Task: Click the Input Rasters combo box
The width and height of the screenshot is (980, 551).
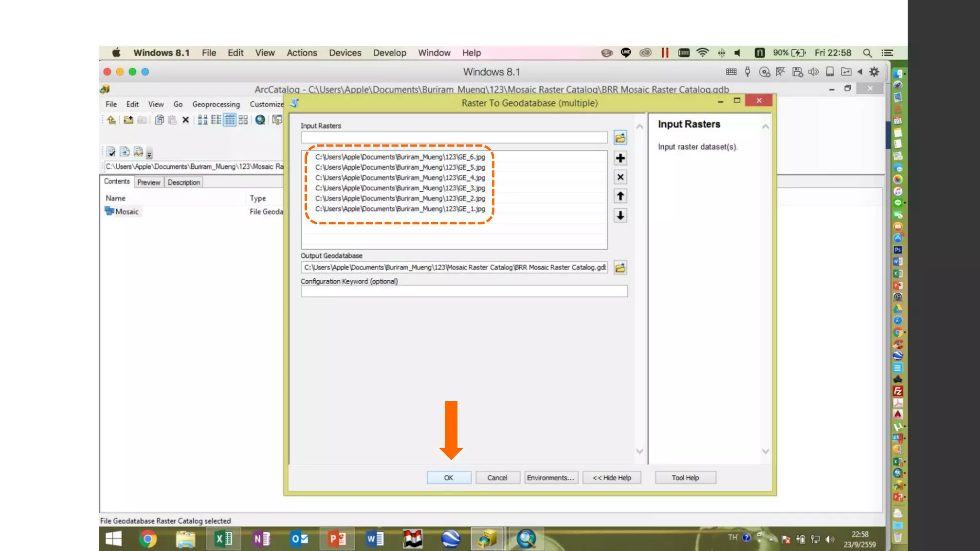Action: [454, 138]
